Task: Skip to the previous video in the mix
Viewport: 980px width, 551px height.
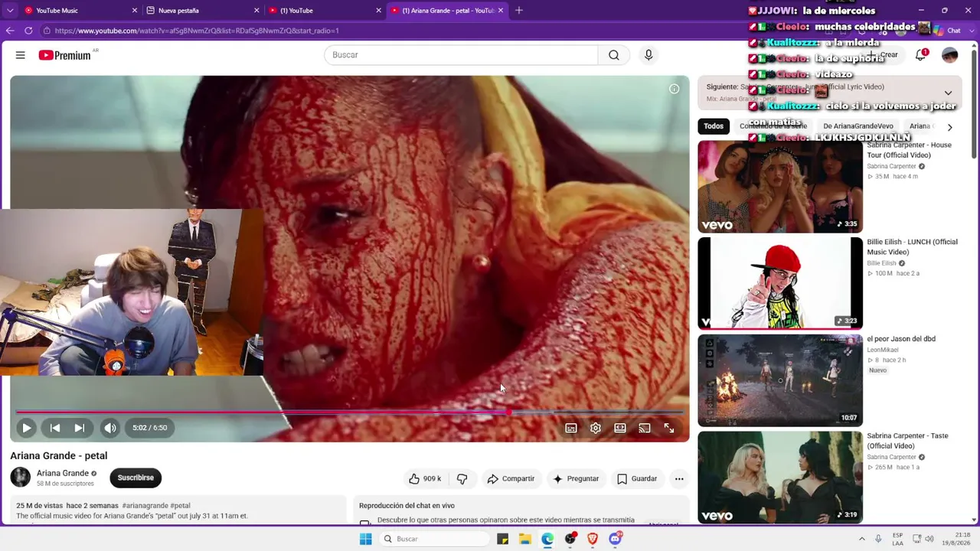Action: (55, 428)
